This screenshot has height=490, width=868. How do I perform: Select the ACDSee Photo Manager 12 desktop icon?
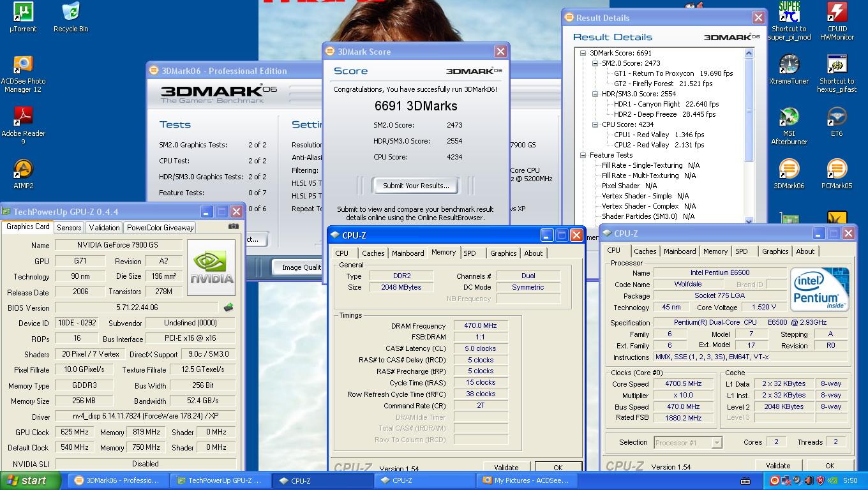23,74
